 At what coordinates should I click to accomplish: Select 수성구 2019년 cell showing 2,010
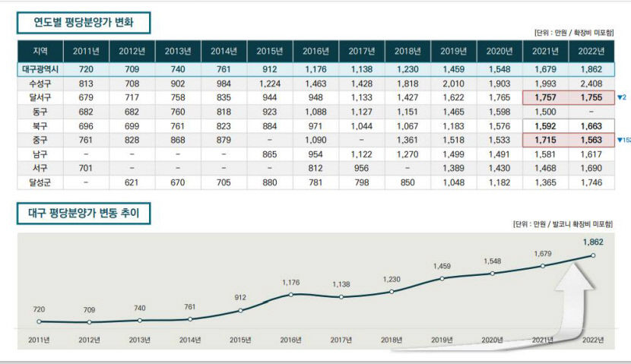454,84
